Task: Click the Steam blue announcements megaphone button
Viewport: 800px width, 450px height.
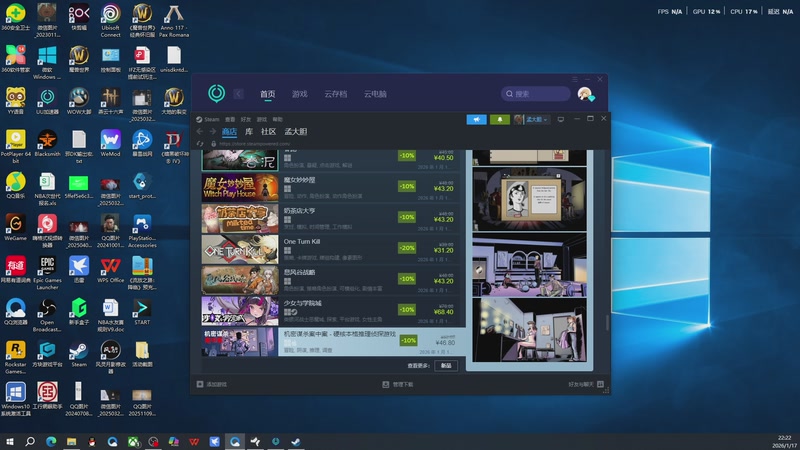Action: click(x=477, y=119)
